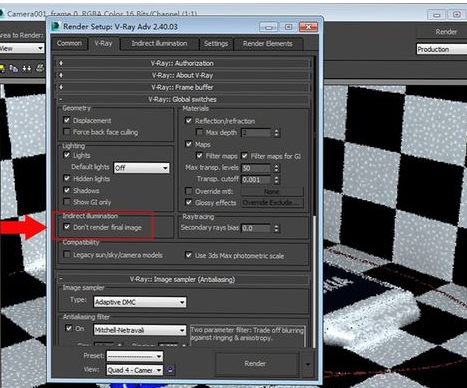The image size is (467, 388).
Task: Click the Override mtl None button
Action: (272, 191)
